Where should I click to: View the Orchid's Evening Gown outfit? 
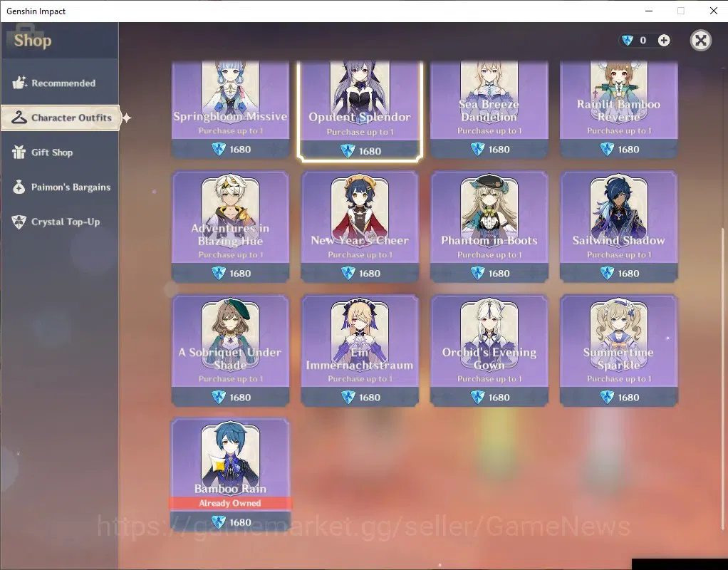(489, 351)
